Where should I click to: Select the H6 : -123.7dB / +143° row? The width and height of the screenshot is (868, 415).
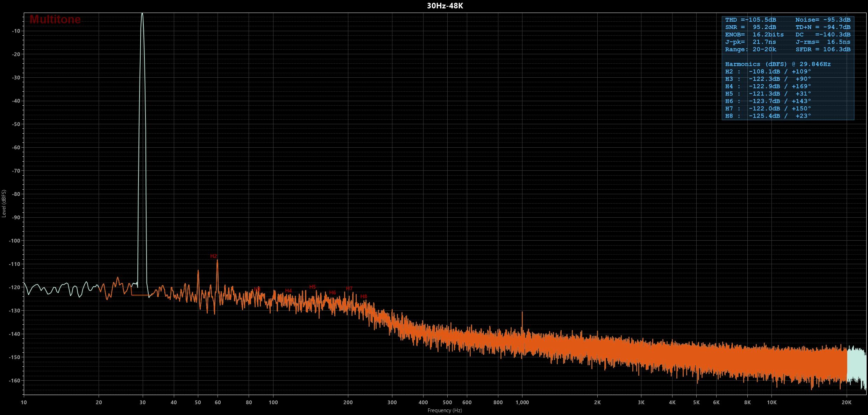coord(768,101)
